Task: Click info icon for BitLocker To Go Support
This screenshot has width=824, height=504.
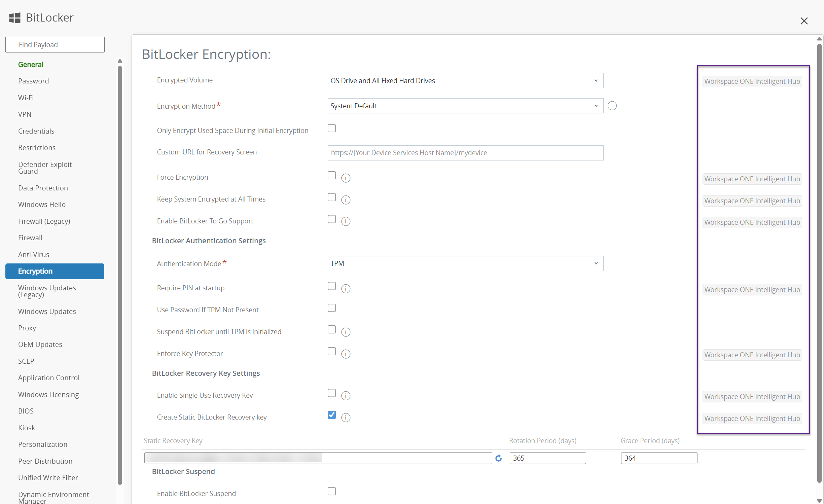Action: coord(346,221)
